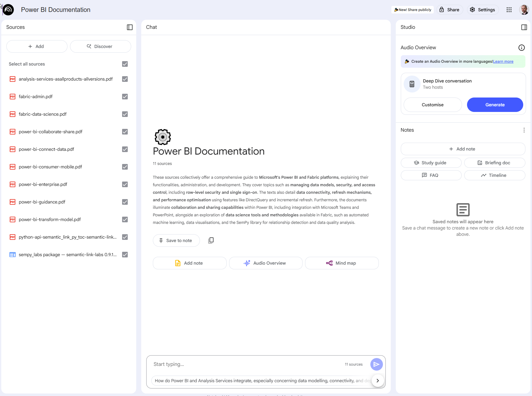Click Save to note button
The width and height of the screenshot is (532, 396).
[x=176, y=240]
